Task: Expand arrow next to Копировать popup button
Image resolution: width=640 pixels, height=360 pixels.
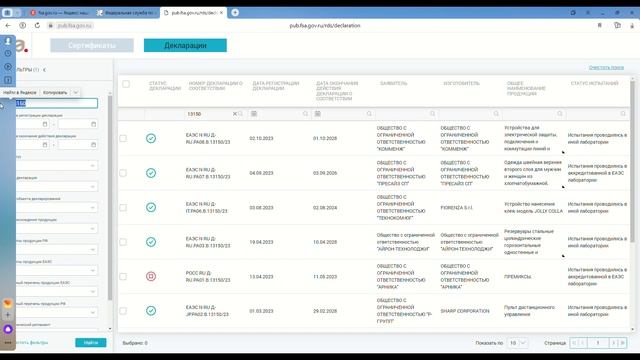Action: click(76, 93)
